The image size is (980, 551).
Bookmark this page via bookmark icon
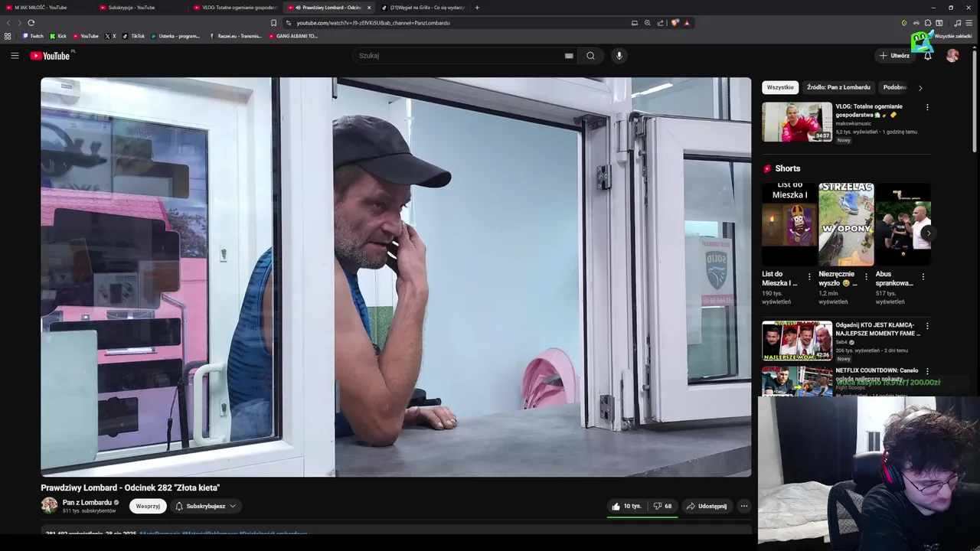coord(273,22)
